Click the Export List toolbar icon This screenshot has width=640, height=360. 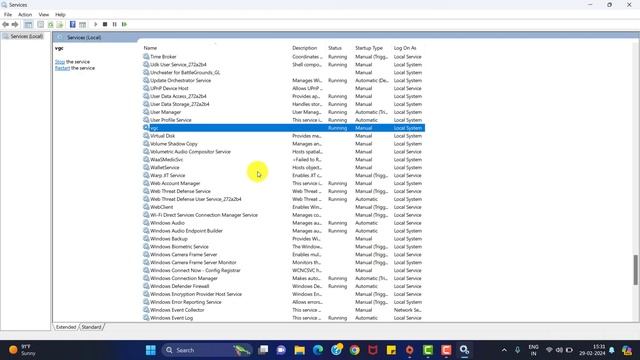[x=60, y=24]
